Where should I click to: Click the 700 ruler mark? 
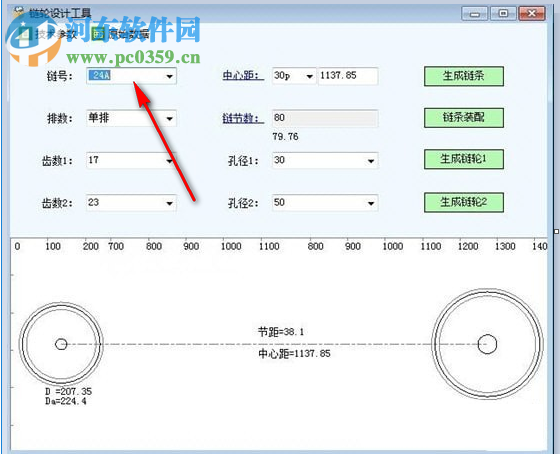[116, 246]
